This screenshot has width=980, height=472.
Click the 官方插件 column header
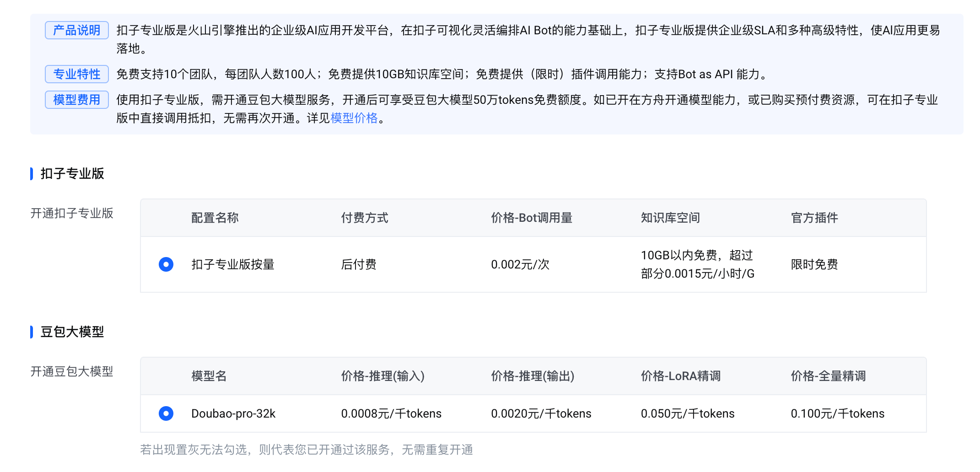pyautogui.click(x=814, y=218)
